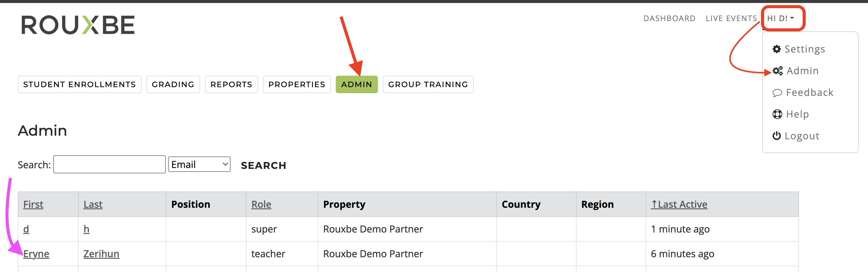Screen dimensions: 868x272
Task: Click the SEARCH button
Action: pyautogui.click(x=263, y=165)
